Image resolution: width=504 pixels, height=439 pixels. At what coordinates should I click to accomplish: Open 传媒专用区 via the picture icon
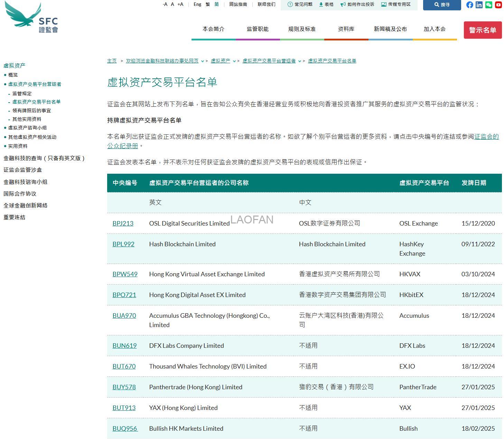click(x=384, y=4)
